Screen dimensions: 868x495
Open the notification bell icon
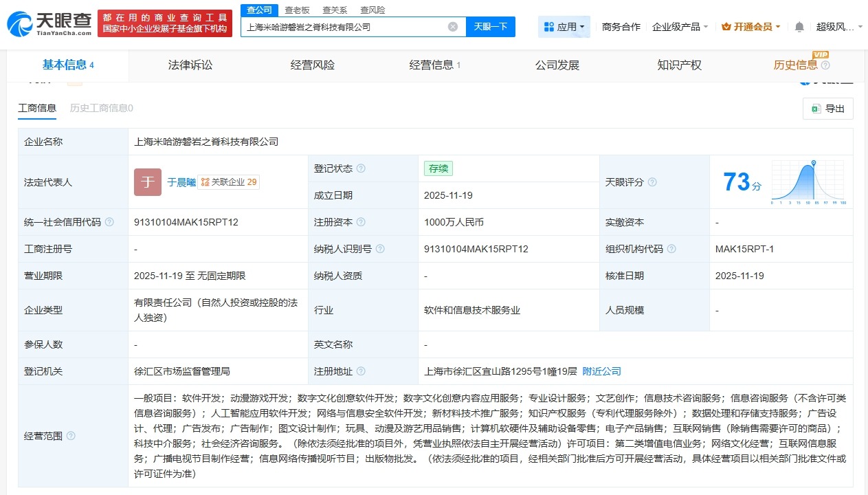[x=798, y=25]
